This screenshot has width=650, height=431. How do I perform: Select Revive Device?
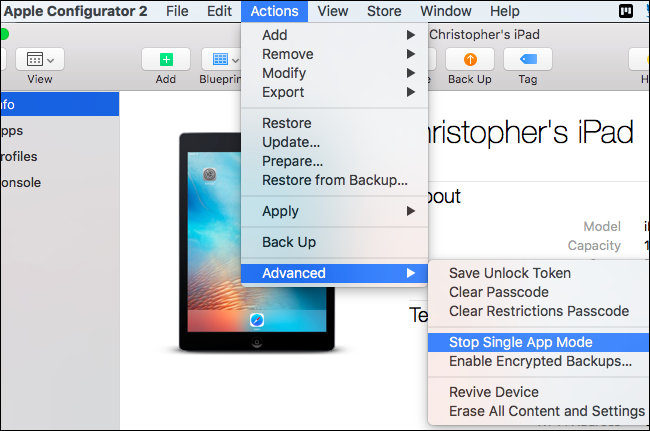click(539, 392)
